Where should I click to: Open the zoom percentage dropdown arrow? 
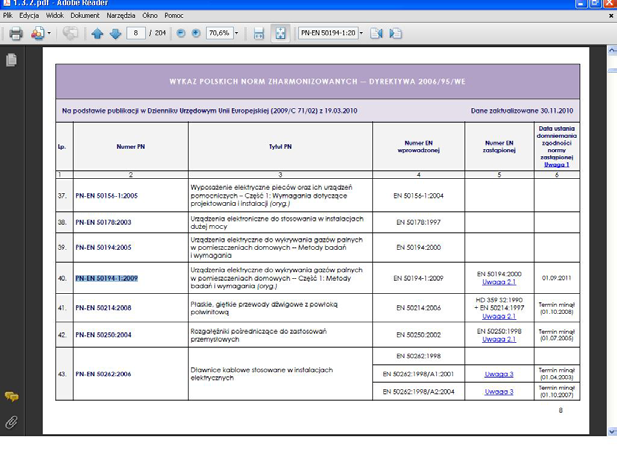(236, 33)
